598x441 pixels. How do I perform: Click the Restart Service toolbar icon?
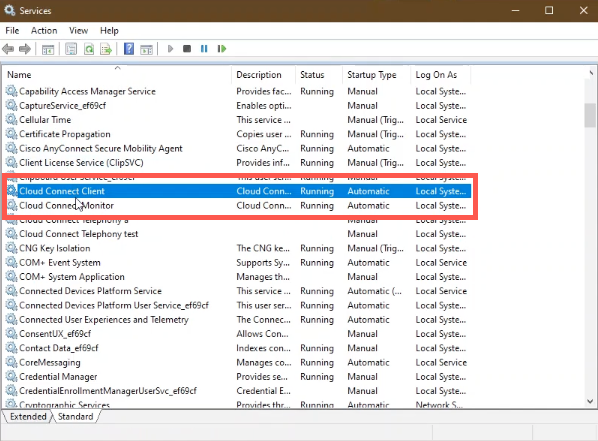pos(222,49)
